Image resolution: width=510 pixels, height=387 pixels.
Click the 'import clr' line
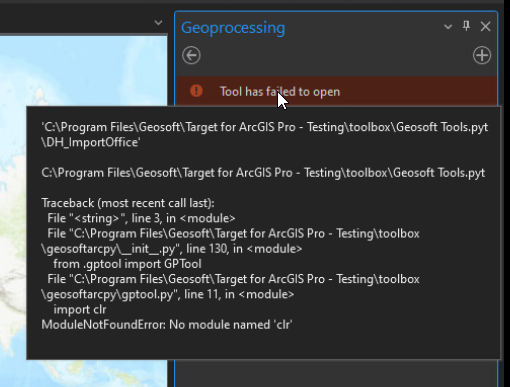[80, 310]
